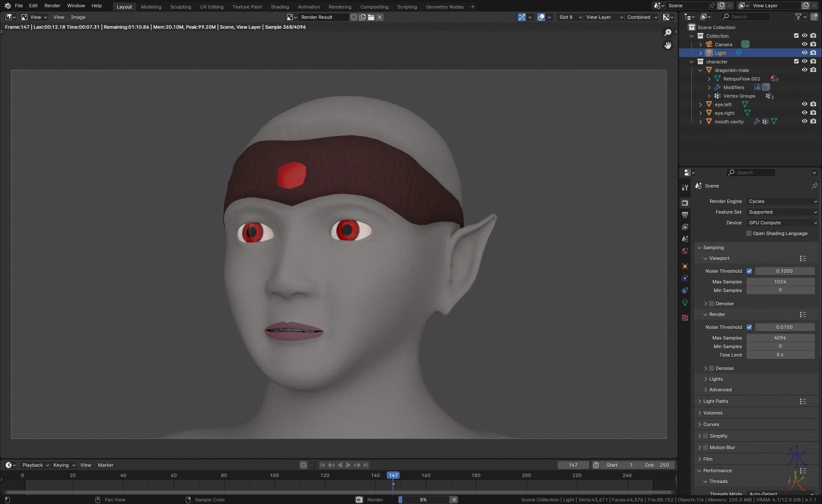The height and width of the screenshot is (504, 822).
Task: Expand the mouth cavity tree item
Action: tap(700, 122)
